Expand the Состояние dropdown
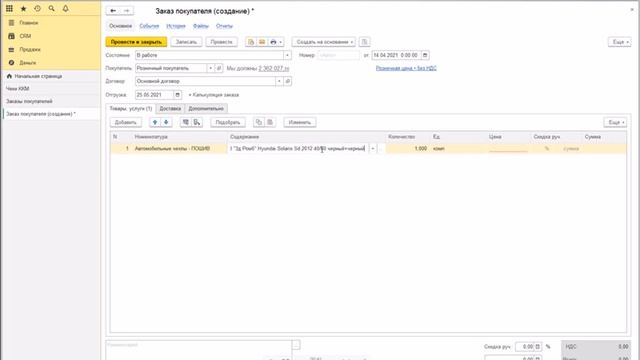640x360 pixels. tap(287, 55)
